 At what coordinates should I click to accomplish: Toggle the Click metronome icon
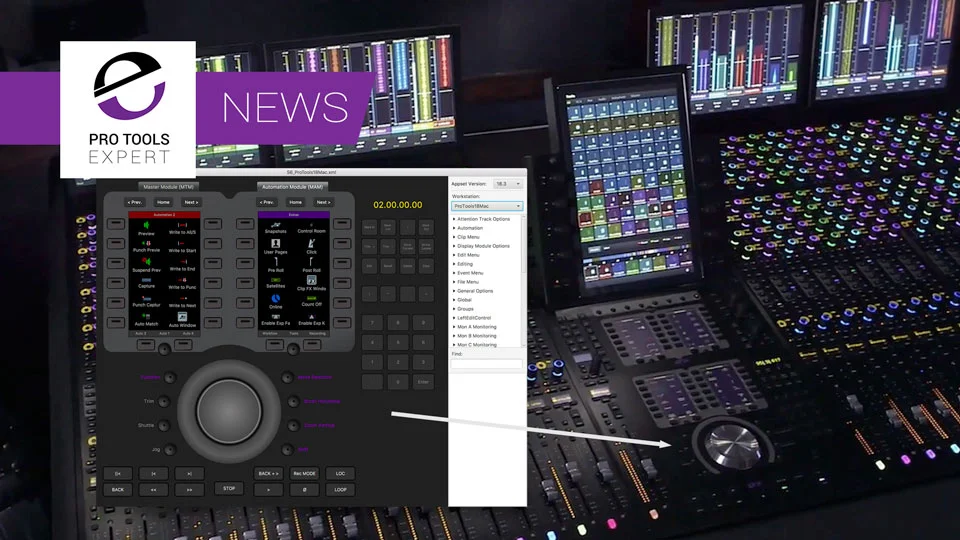point(312,244)
